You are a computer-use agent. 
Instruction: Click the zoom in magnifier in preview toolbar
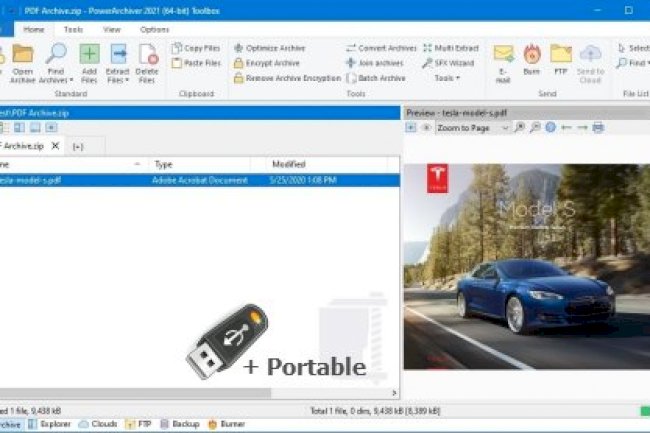click(519, 128)
